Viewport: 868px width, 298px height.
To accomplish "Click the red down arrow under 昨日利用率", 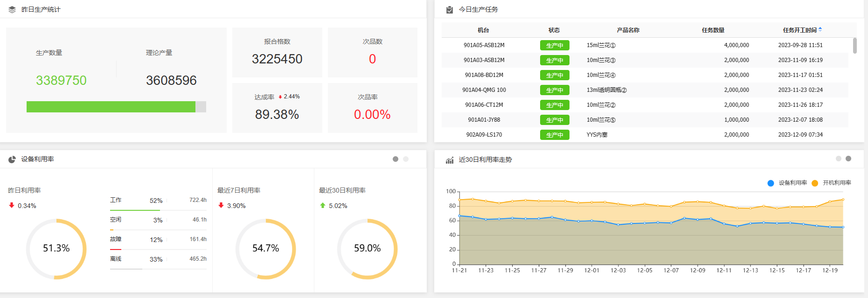I will [x=12, y=205].
